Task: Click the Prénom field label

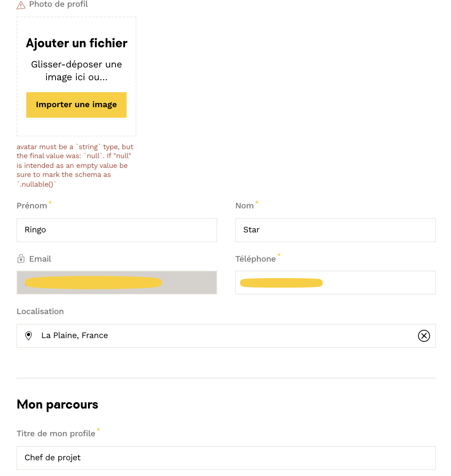Action: (32, 206)
